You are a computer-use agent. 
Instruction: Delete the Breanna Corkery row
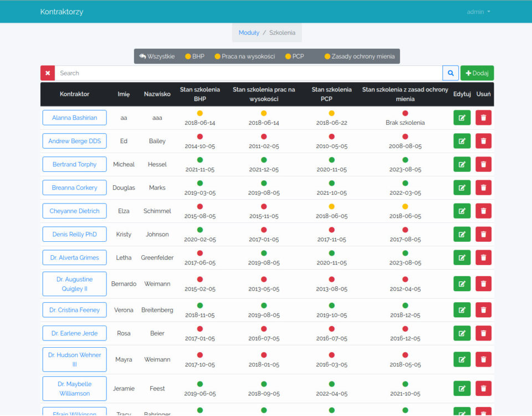pos(483,187)
